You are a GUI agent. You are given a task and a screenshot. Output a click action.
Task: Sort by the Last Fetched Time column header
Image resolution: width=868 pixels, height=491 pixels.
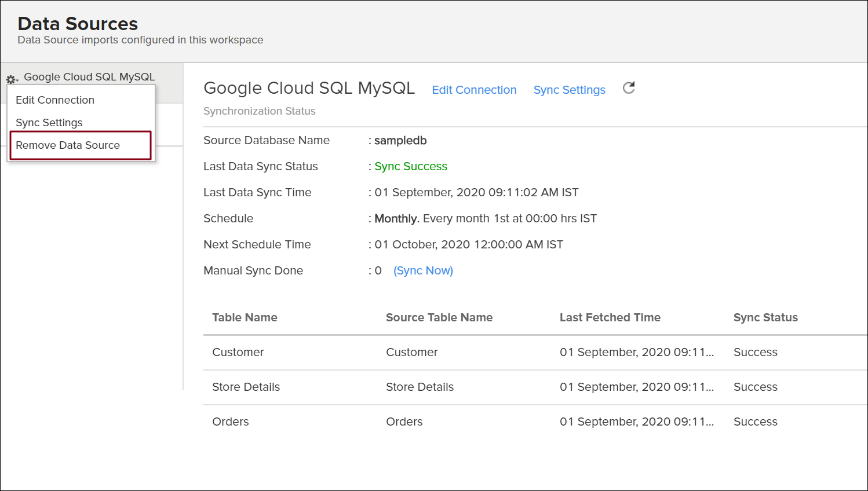click(610, 317)
